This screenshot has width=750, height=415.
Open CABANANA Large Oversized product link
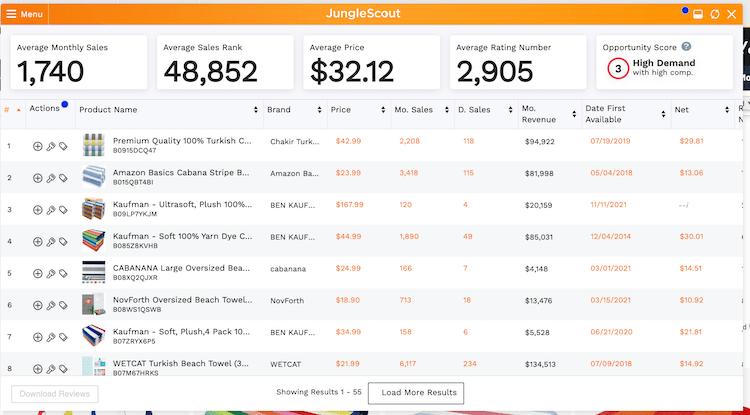click(x=181, y=268)
